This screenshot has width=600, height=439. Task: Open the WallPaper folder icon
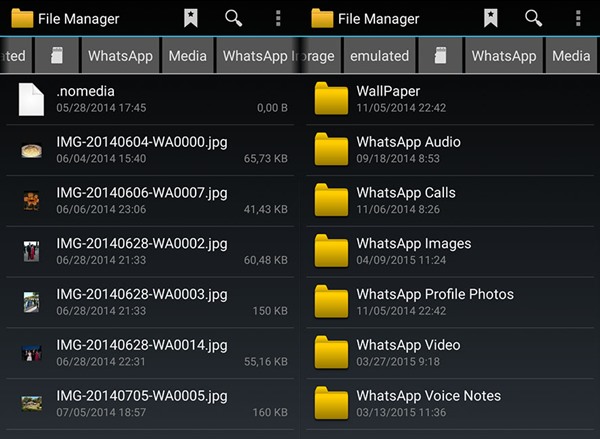[x=331, y=98]
